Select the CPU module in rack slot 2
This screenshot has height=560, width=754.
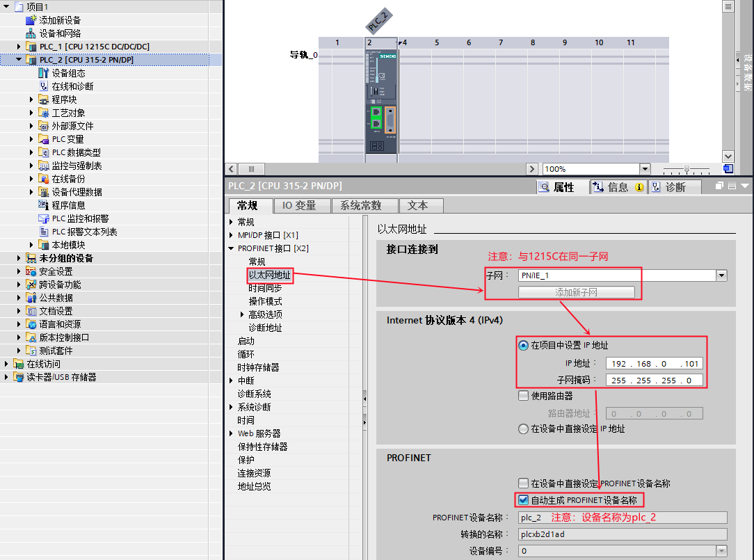381,101
